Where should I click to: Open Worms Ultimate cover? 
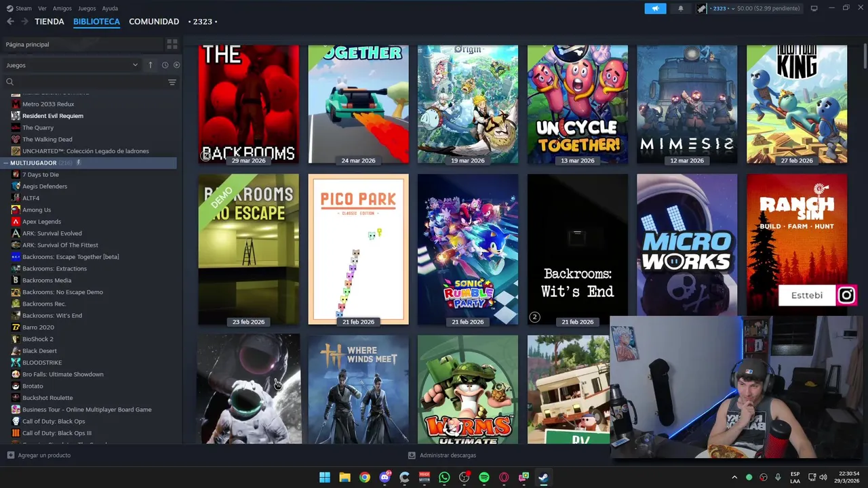[x=468, y=389]
